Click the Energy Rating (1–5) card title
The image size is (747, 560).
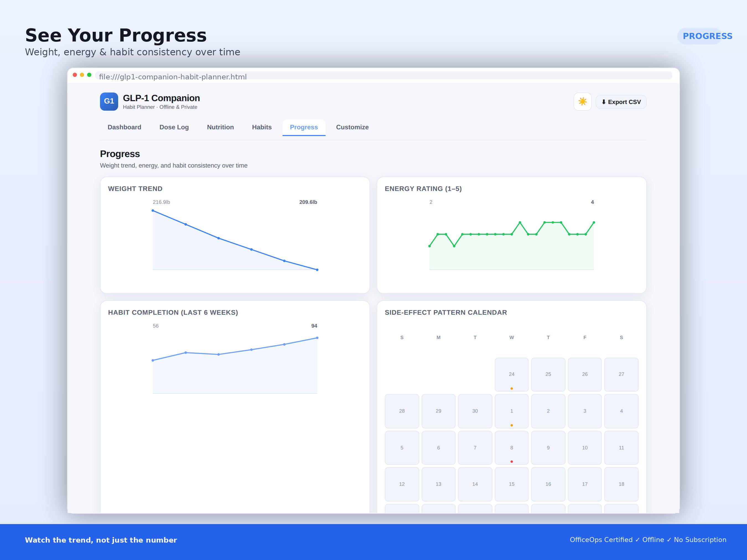click(423, 189)
